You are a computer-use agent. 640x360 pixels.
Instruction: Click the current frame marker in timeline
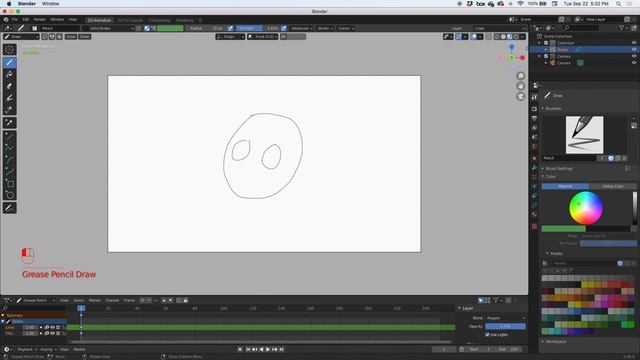(81, 308)
